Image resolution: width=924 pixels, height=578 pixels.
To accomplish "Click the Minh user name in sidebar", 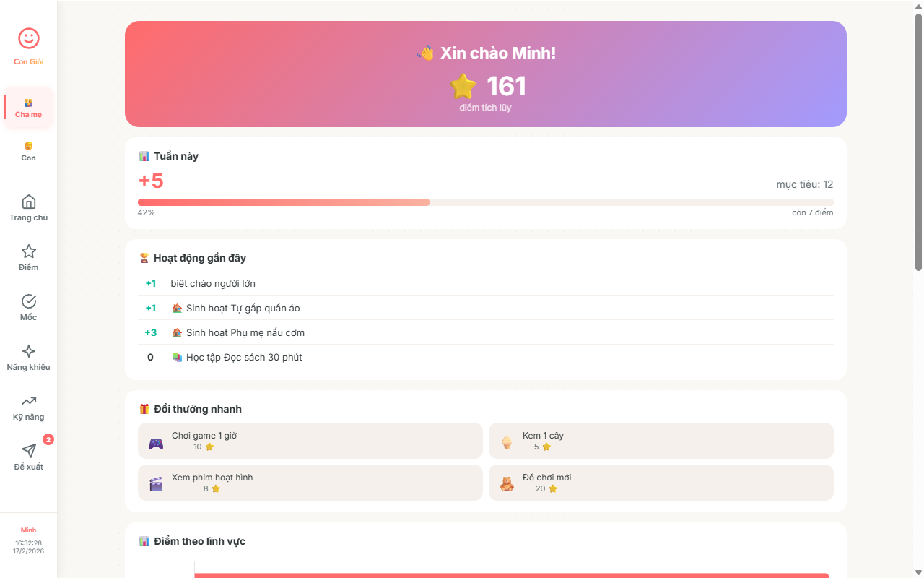I will (28, 530).
